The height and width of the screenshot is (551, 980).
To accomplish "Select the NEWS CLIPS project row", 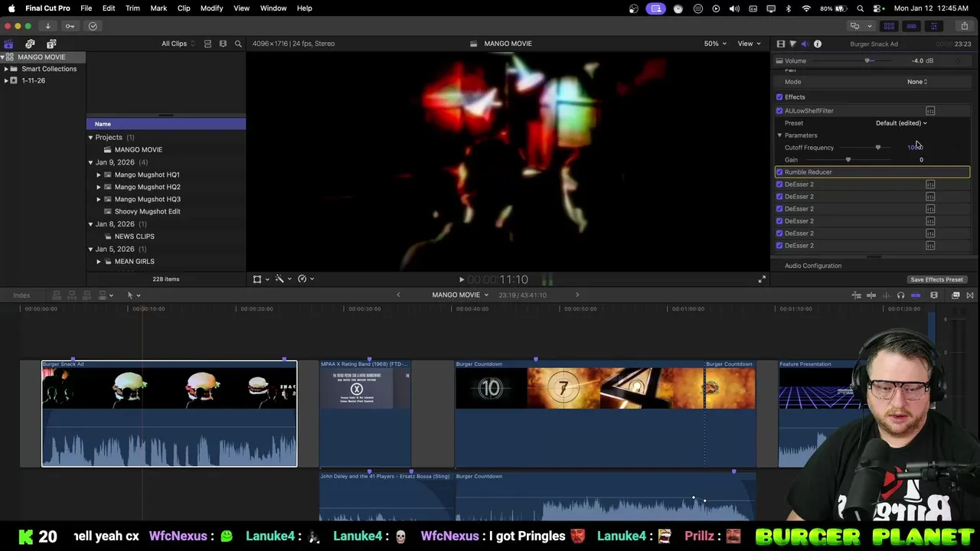I will pos(165,236).
